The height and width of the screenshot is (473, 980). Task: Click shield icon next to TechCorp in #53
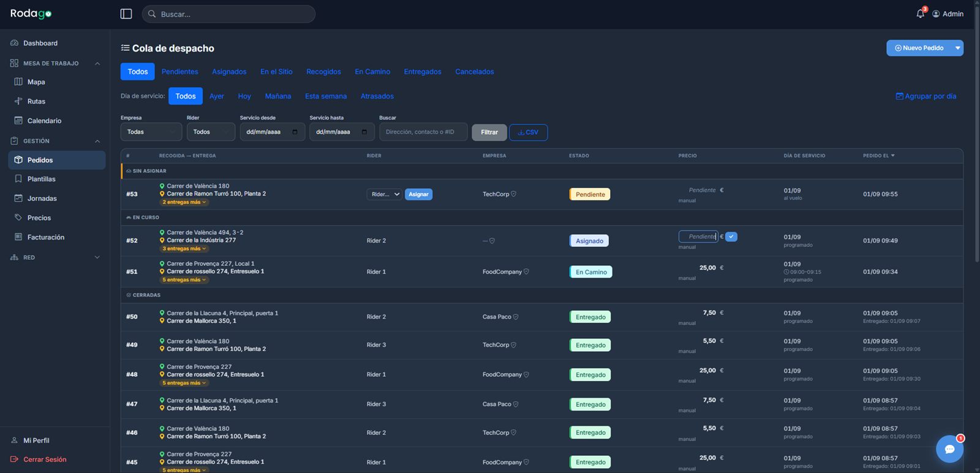click(x=514, y=194)
